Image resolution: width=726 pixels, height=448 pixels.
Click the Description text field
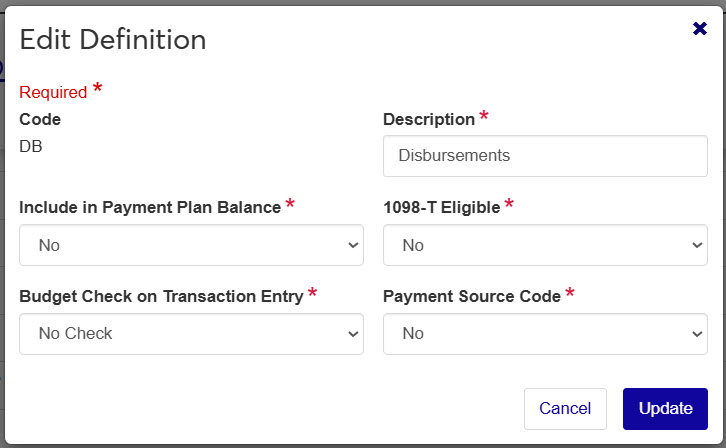pyautogui.click(x=545, y=156)
